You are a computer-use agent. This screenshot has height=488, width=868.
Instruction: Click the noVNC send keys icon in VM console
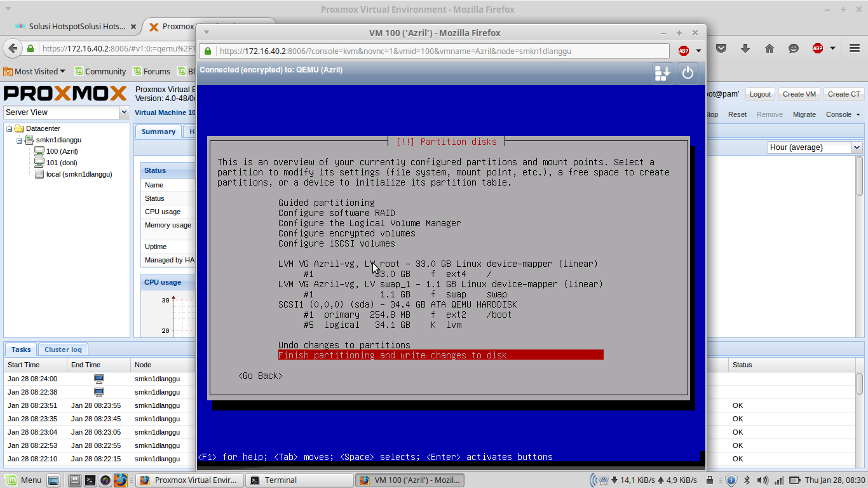(663, 73)
